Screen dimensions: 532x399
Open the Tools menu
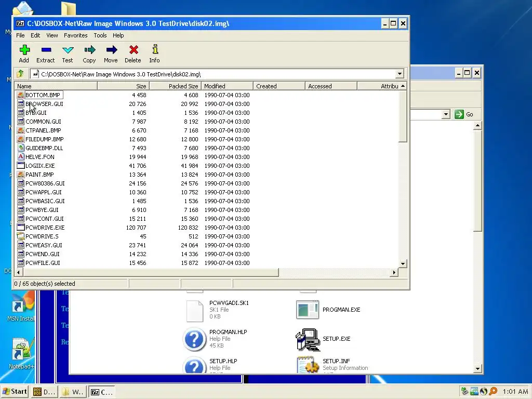100,35
